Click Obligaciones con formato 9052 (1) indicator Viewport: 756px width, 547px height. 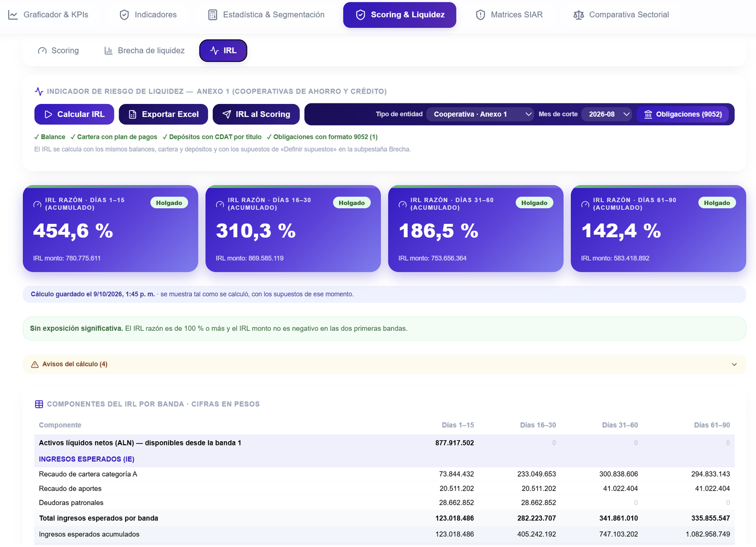(322, 137)
